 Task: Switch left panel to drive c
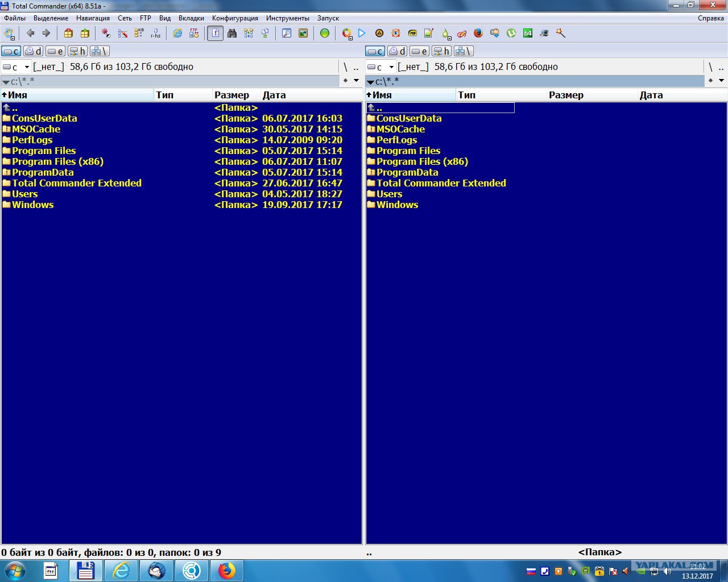pyautogui.click(x=11, y=51)
